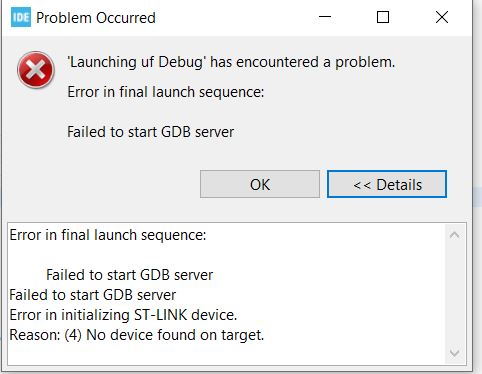The height and width of the screenshot is (374, 482).
Task: Click the IDE logo in the title bar
Action: pos(21,17)
